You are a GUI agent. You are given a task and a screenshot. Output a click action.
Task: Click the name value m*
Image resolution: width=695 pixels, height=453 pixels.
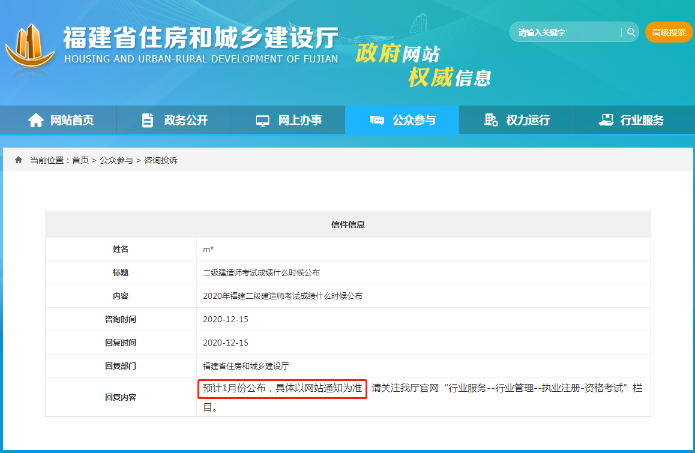point(208,249)
